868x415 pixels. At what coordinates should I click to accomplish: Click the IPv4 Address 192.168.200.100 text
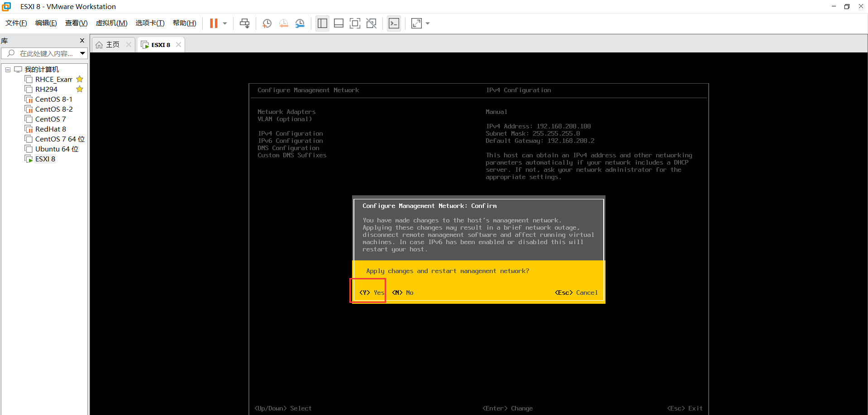pyautogui.click(x=539, y=126)
